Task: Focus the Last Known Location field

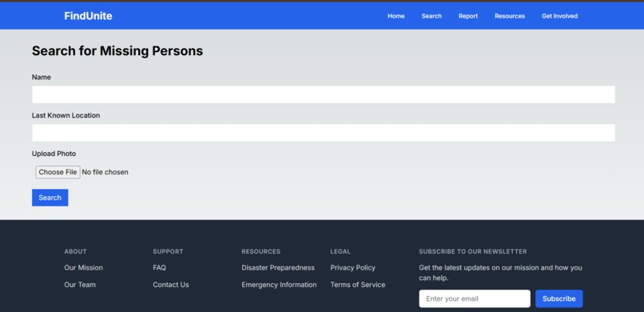Action: pos(324,133)
